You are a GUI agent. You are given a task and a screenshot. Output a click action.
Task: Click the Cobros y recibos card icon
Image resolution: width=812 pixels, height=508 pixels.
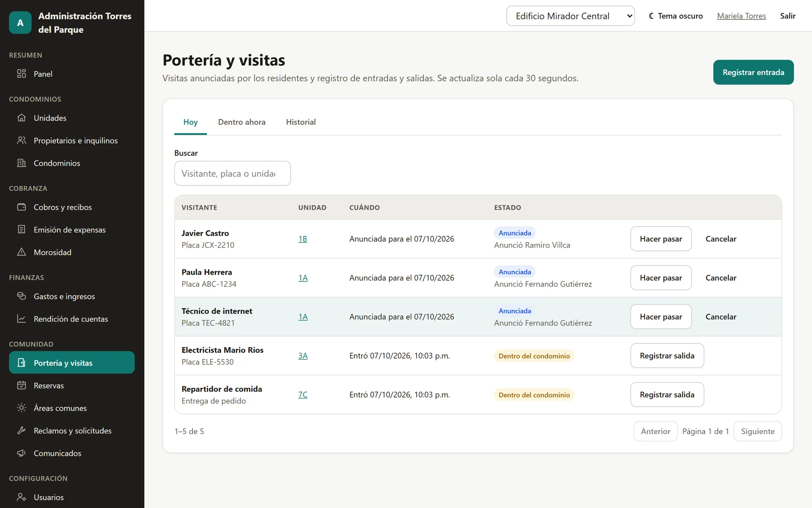22,207
